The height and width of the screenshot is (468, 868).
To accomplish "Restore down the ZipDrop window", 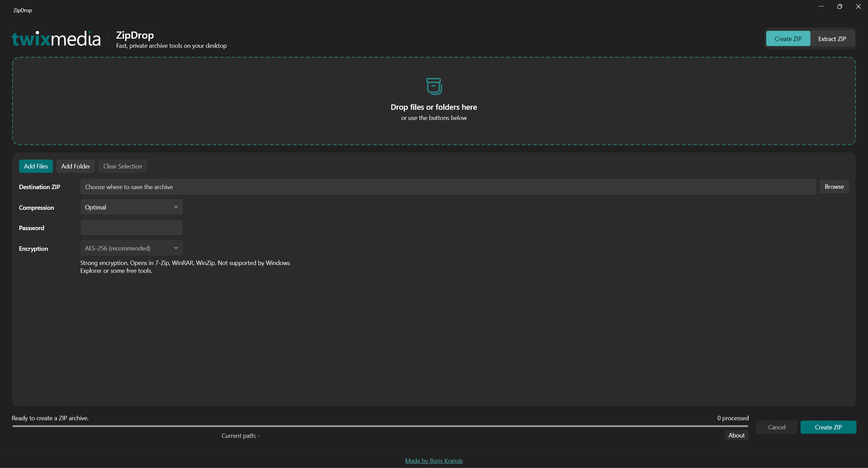I will [x=840, y=6].
